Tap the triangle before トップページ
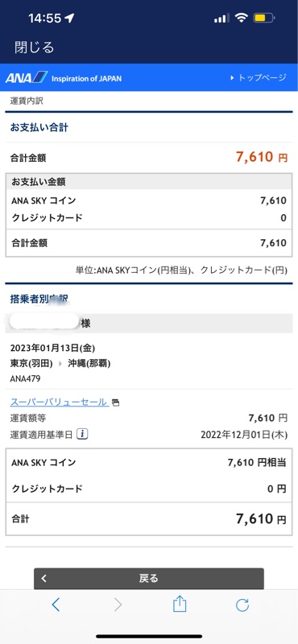The image size is (298, 644). [232, 77]
